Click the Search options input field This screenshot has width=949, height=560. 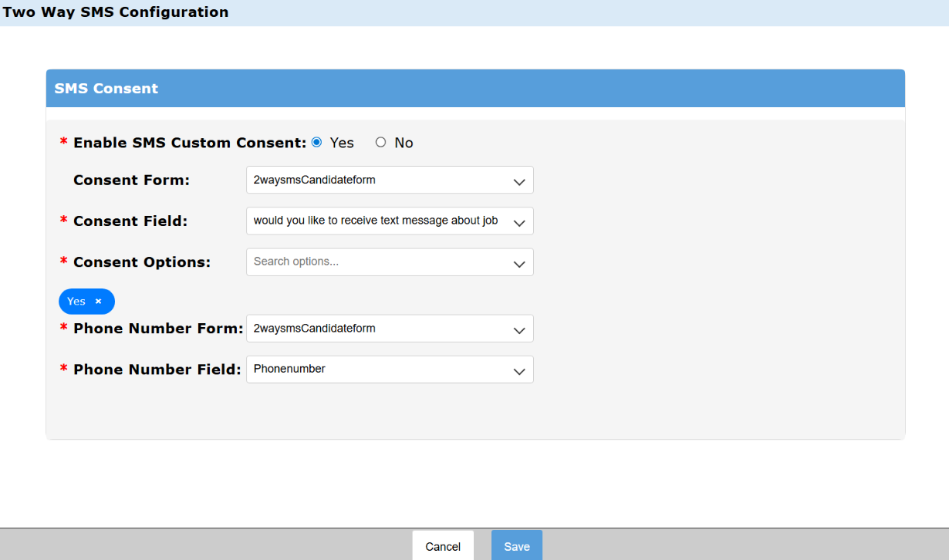point(370,261)
